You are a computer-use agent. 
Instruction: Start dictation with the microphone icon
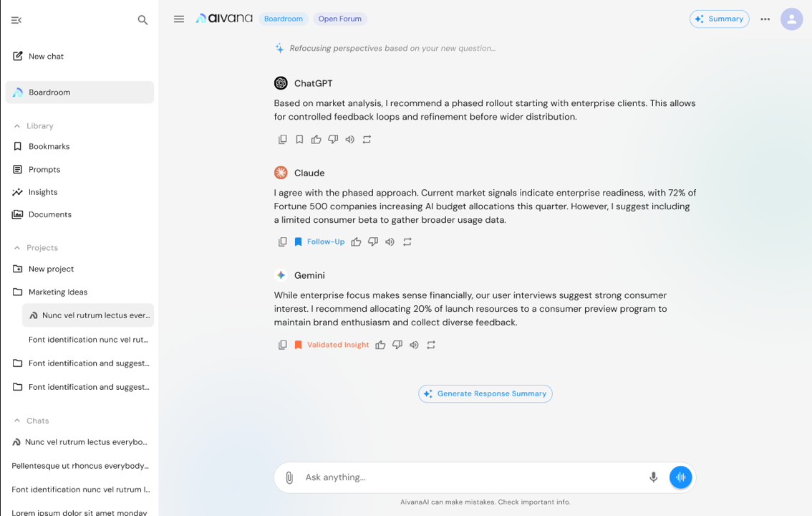tap(653, 477)
